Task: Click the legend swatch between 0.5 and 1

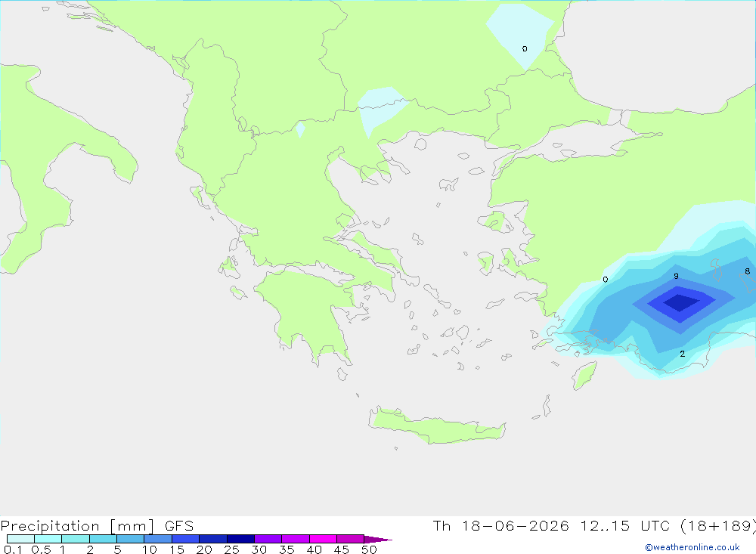Action: pos(48,539)
